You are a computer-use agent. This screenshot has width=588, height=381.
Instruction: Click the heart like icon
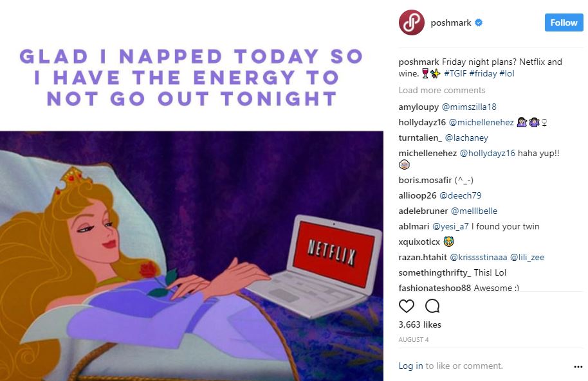click(406, 306)
